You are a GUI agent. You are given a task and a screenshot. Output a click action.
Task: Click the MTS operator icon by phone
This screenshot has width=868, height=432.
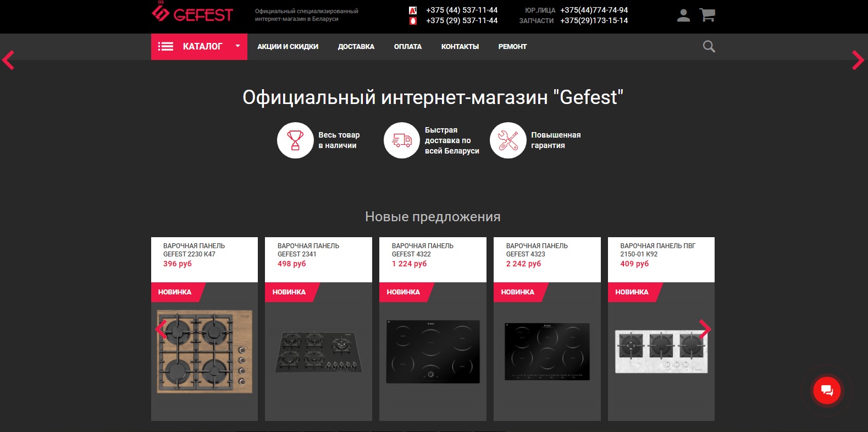[x=413, y=21]
